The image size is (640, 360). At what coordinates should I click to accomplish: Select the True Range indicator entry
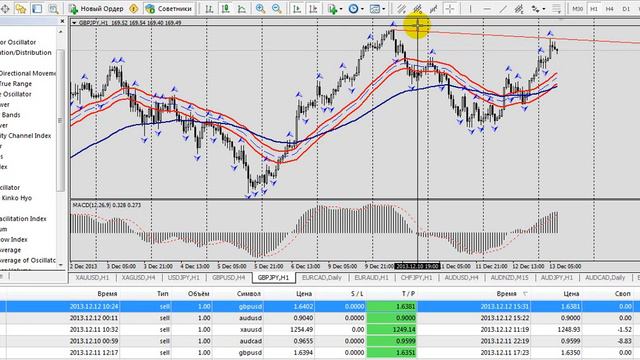tap(16, 84)
